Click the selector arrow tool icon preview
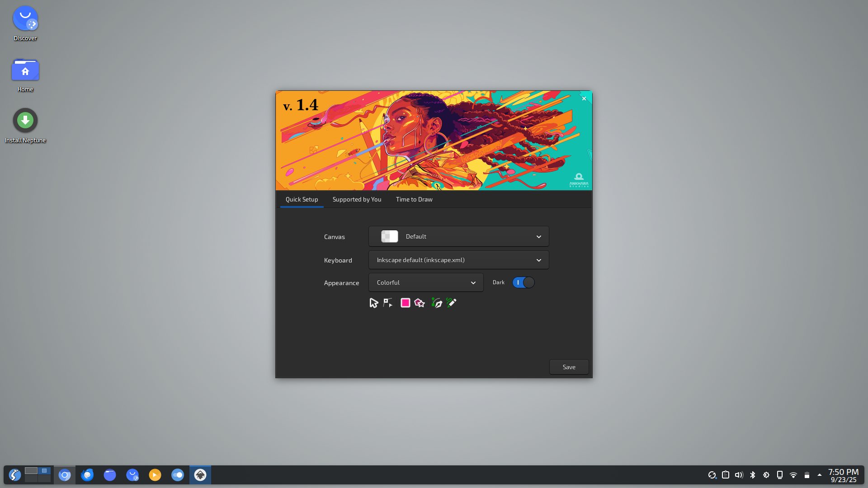This screenshot has width=868, height=488. 373,303
